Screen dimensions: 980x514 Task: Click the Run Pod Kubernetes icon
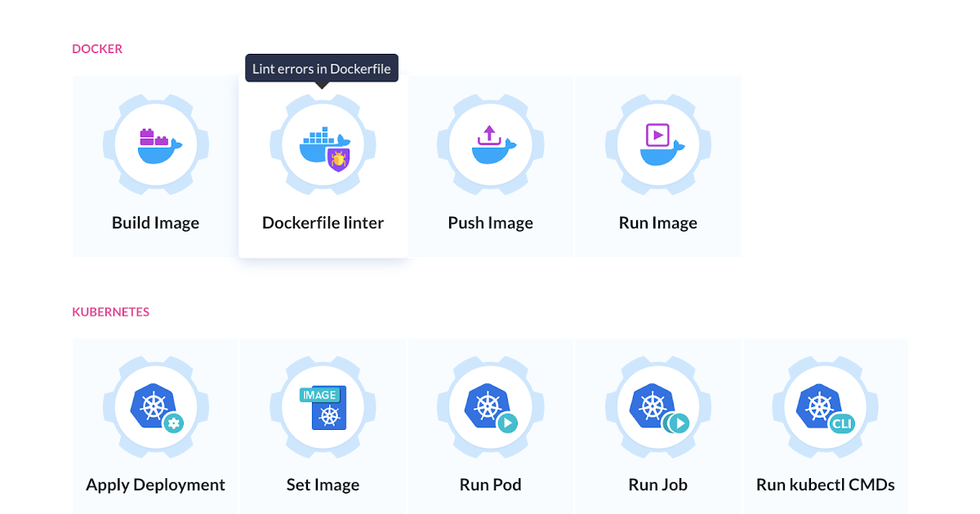(492, 410)
